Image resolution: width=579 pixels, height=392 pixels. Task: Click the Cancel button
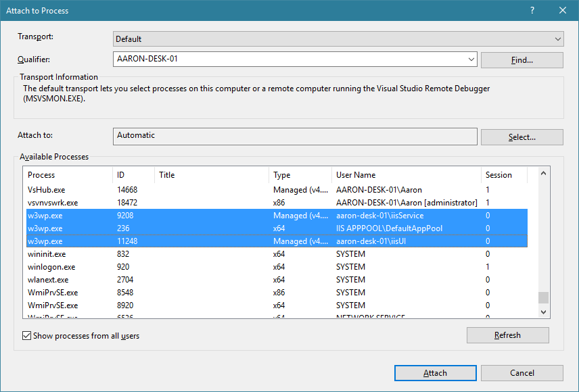(522, 373)
